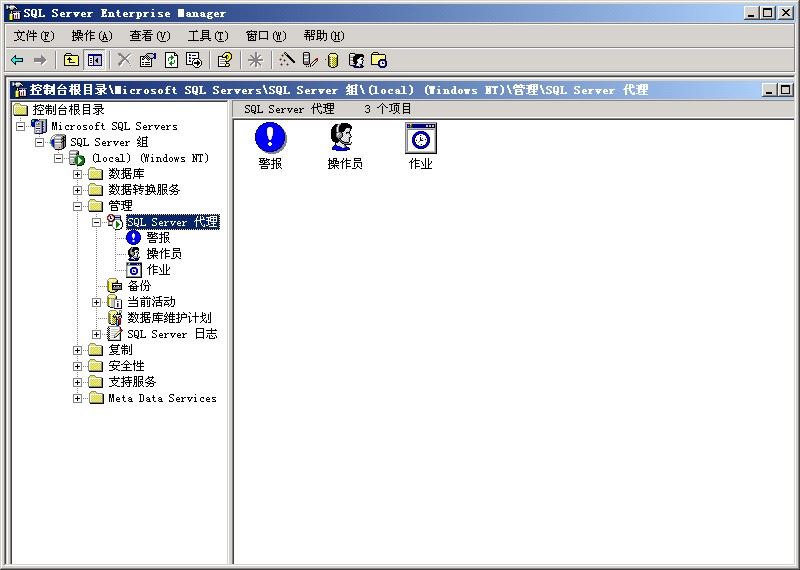Expand the 支持服务 folder
800x570 pixels.
coord(77,382)
